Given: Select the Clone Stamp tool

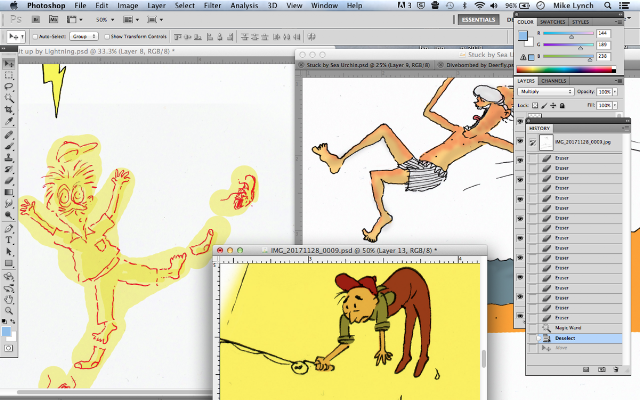Looking at the screenshot, I should coord(9,158).
